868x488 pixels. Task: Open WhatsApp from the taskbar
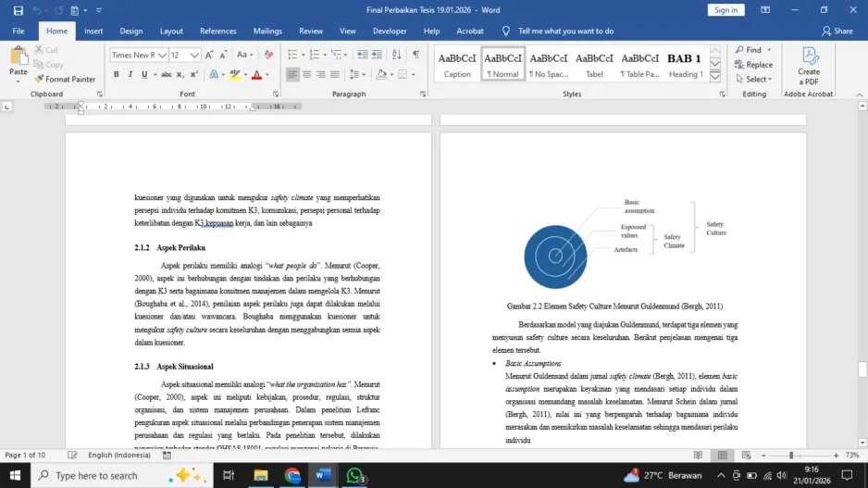tap(354, 475)
